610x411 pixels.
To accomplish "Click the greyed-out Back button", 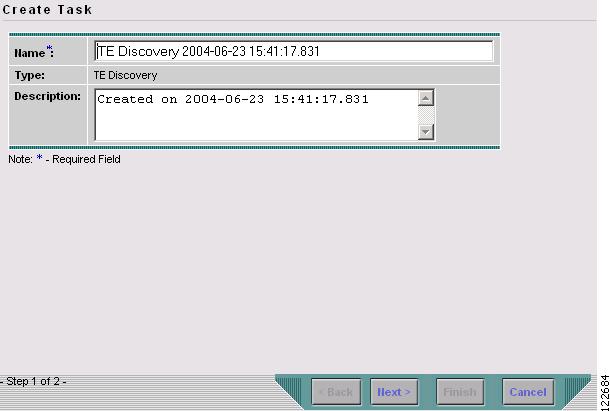I will point(336,392).
